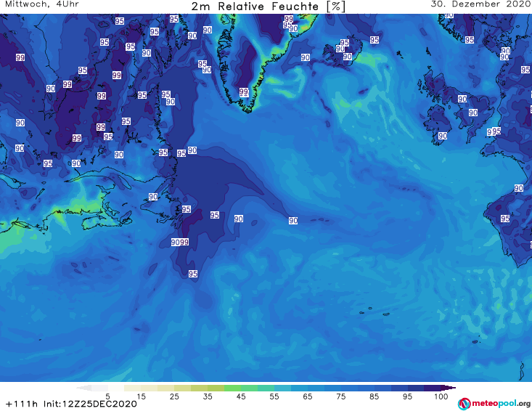
Task: Click the 90 contour label over Ireland
Action: click(x=443, y=136)
